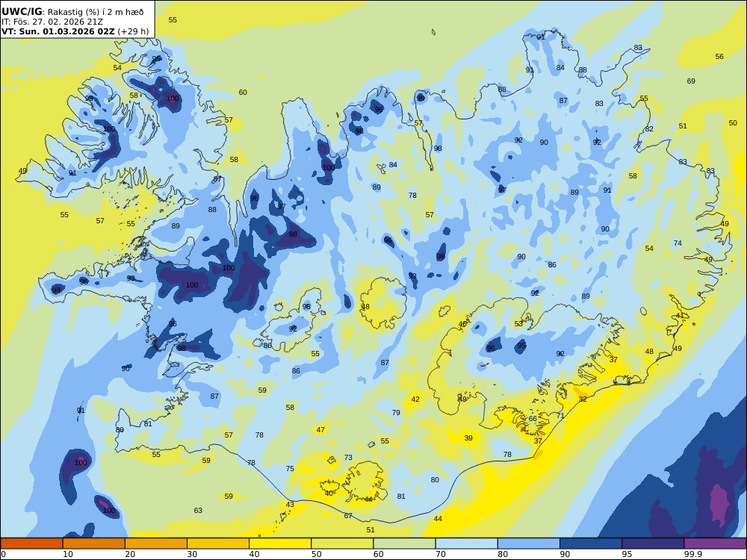The width and height of the screenshot is (747, 560).
Task: Click the light blue 70–80 legend swatch
Action: 466,544
